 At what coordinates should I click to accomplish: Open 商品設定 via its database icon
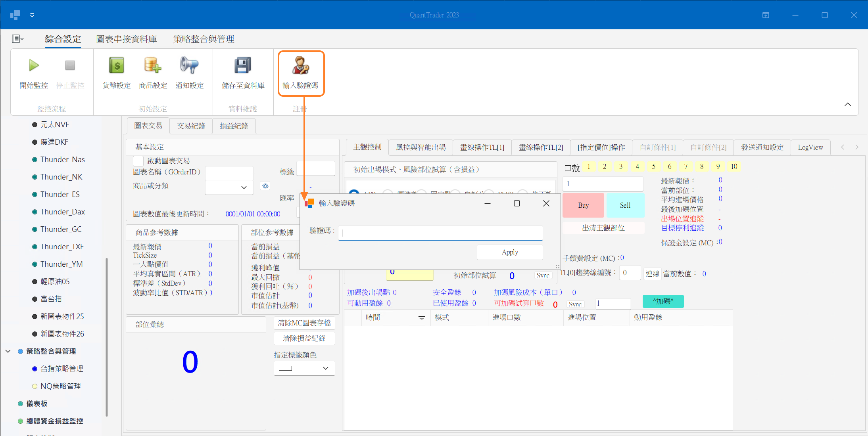153,65
